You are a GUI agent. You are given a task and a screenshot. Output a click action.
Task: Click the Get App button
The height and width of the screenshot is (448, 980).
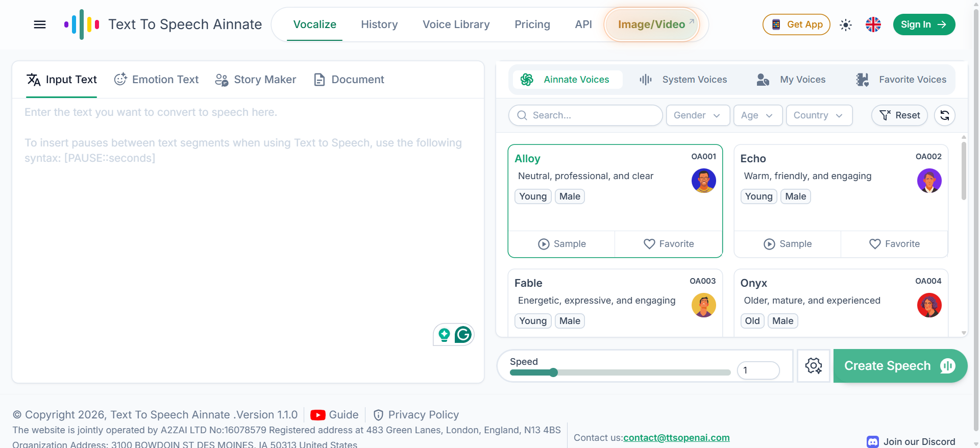pyautogui.click(x=796, y=24)
